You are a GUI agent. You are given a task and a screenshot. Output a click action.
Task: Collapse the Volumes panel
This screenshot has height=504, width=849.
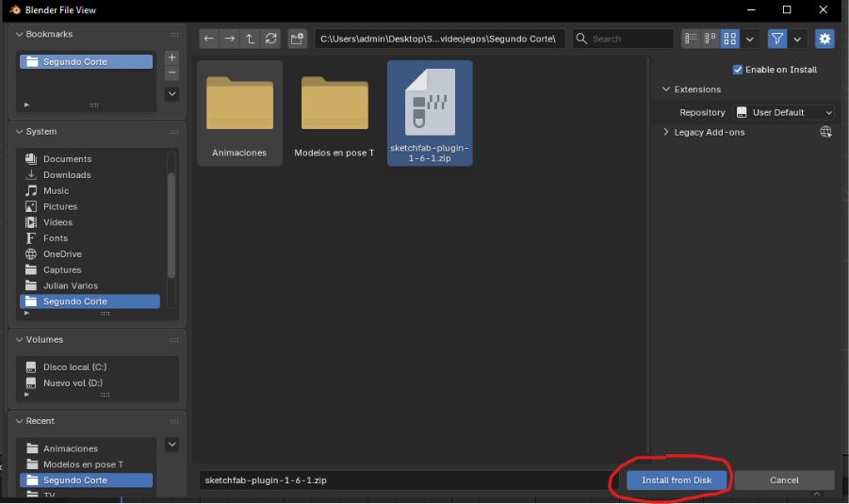[20, 339]
